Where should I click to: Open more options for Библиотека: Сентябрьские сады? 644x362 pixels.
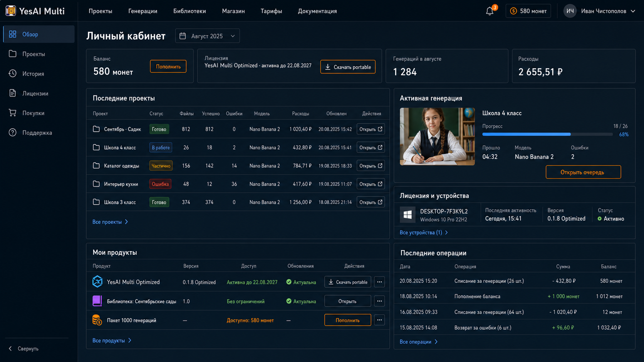[x=379, y=301]
